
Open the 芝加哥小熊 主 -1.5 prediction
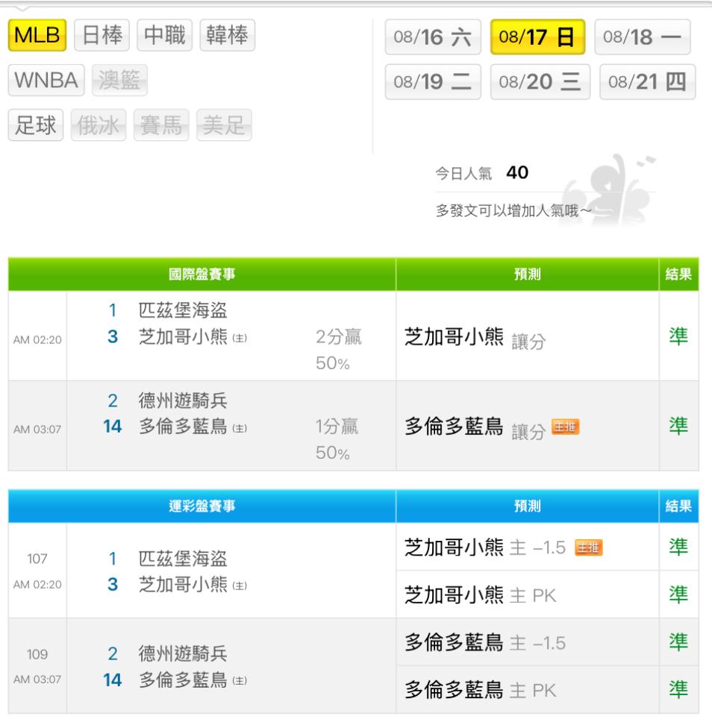tap(485, 547)
